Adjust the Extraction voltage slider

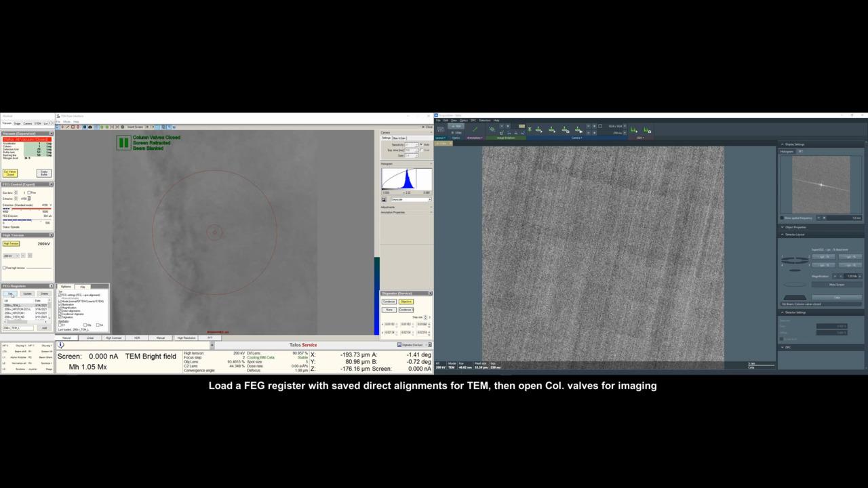pyautogui.click(x=27, y=209)
